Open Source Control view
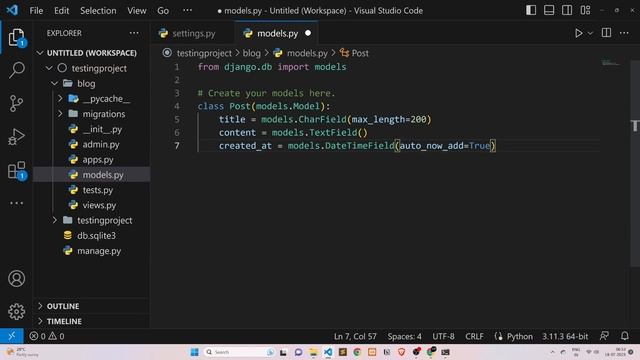640x360 pixels. pyautogui.click(x=16, y=103)
